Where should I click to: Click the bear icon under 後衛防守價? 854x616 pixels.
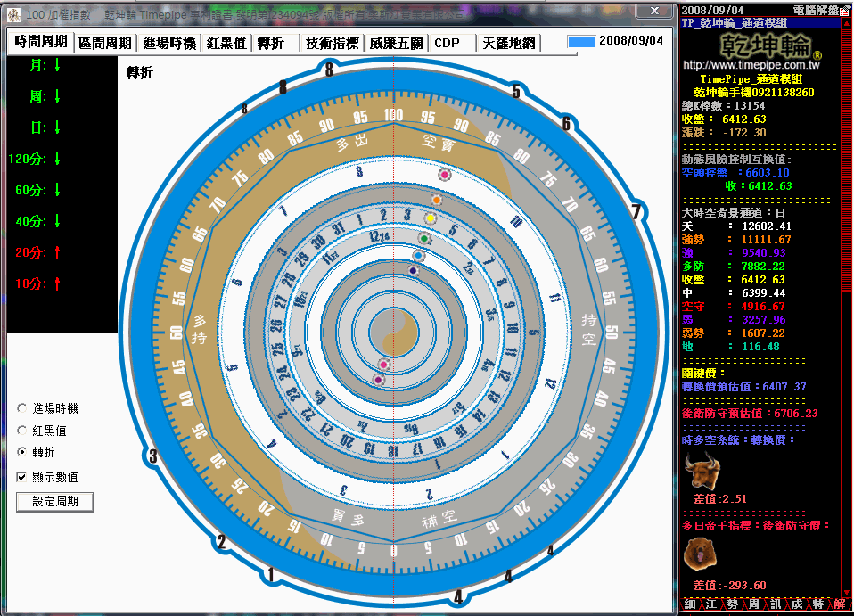click(x=699, y=554)
